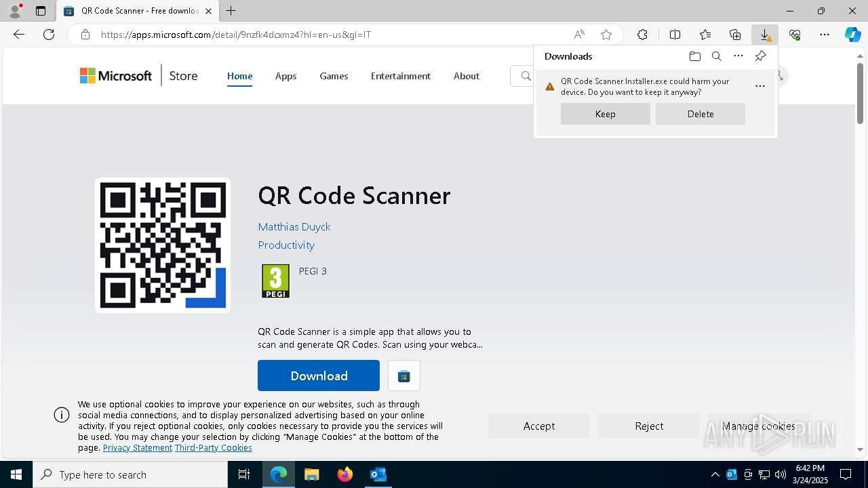Select the QR Code Scanner browser tab
868x488 pixels.
pyautogui.click(x=138, y=11)
